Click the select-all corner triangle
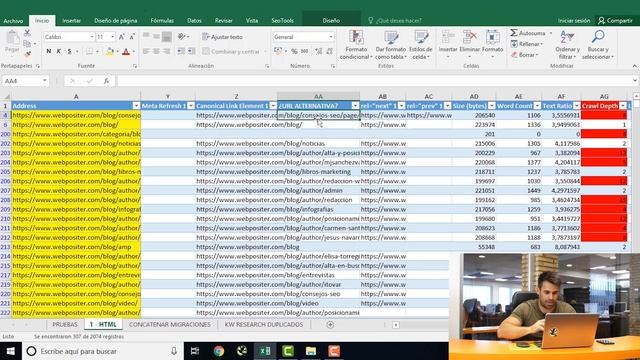640x360 pixels. [6, 97]
